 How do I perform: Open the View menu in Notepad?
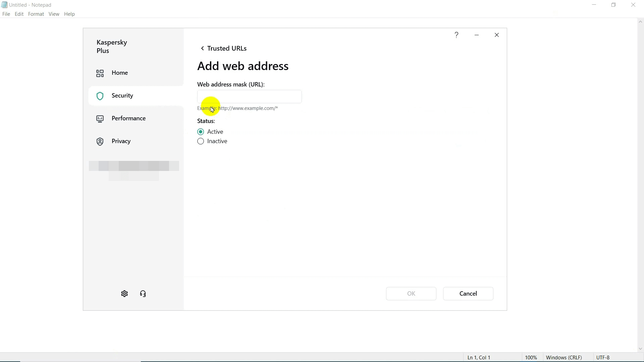[x=54, y=14]
